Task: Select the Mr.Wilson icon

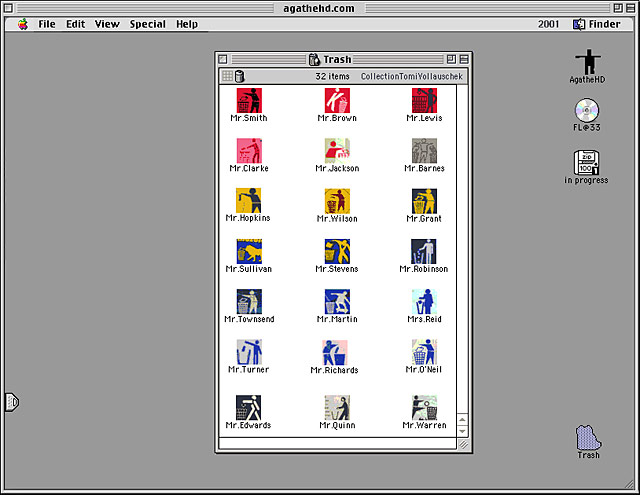Action: click(337, 201)
